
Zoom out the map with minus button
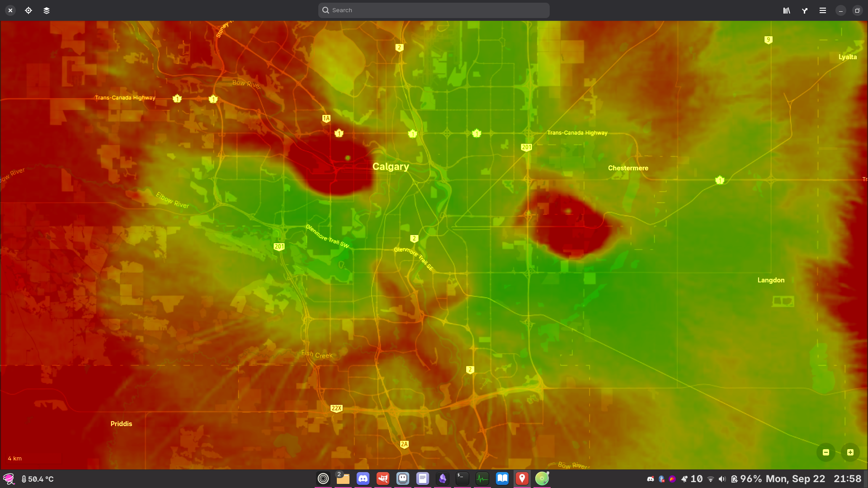pyautogui.click(x=826, y=452)
